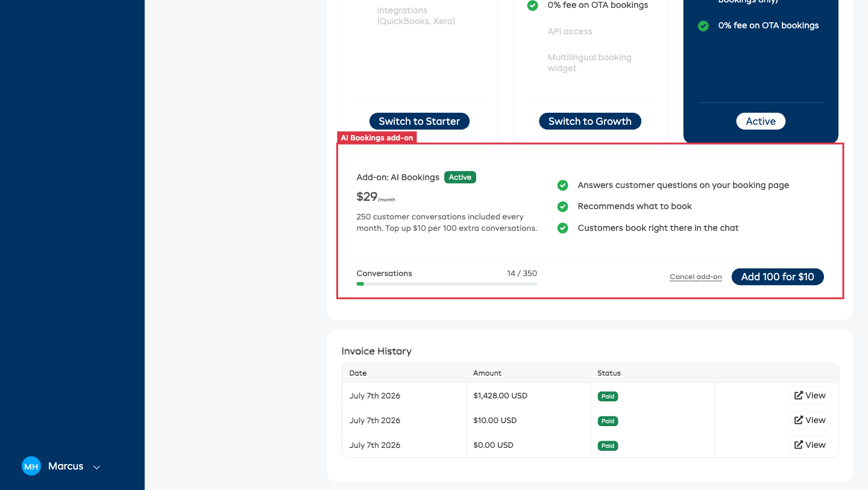Viewport: 868px width, 490px height.
Task: Click Add-on: AI Bookings title
Action: point(398,177)
